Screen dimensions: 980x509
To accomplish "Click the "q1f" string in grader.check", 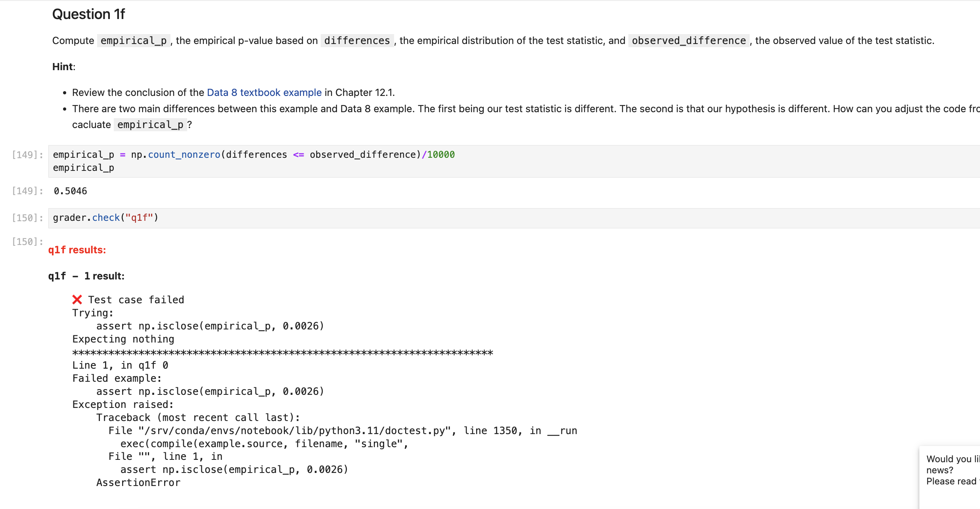I will tap(139, 218).
